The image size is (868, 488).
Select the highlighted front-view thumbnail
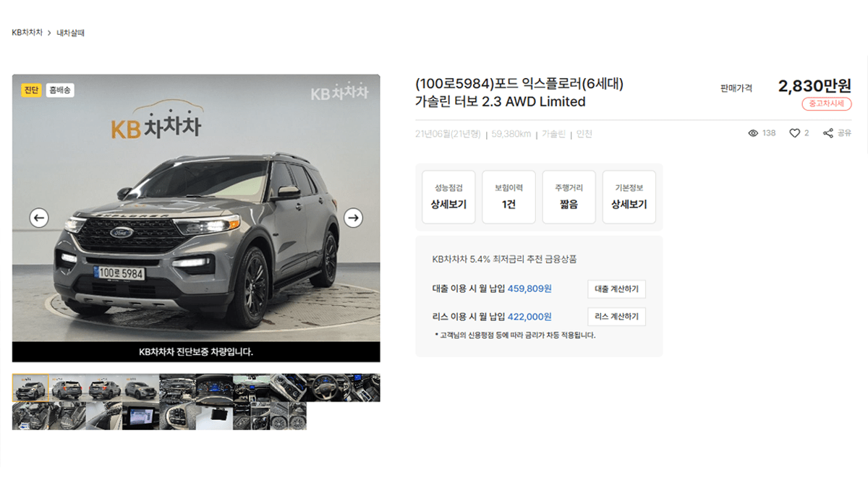tap(30, 388)
